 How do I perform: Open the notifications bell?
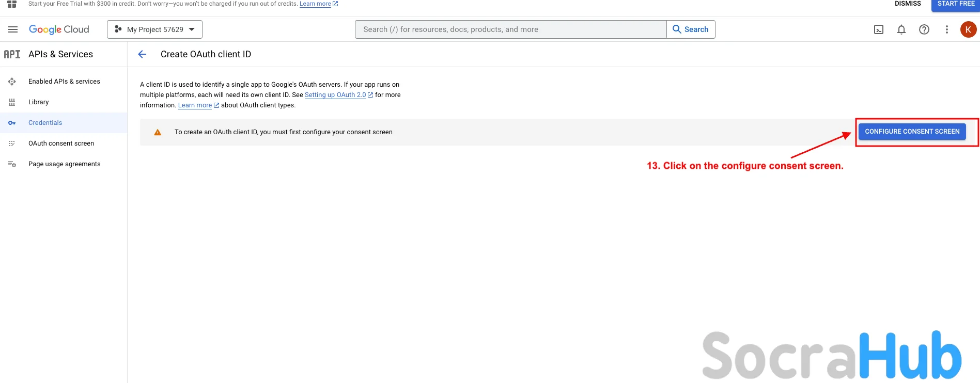coord(901,29)
